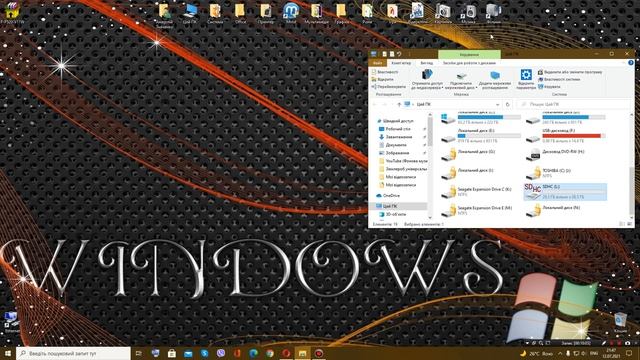Open 'Засоби для роботи з дисками' tab

469,63
